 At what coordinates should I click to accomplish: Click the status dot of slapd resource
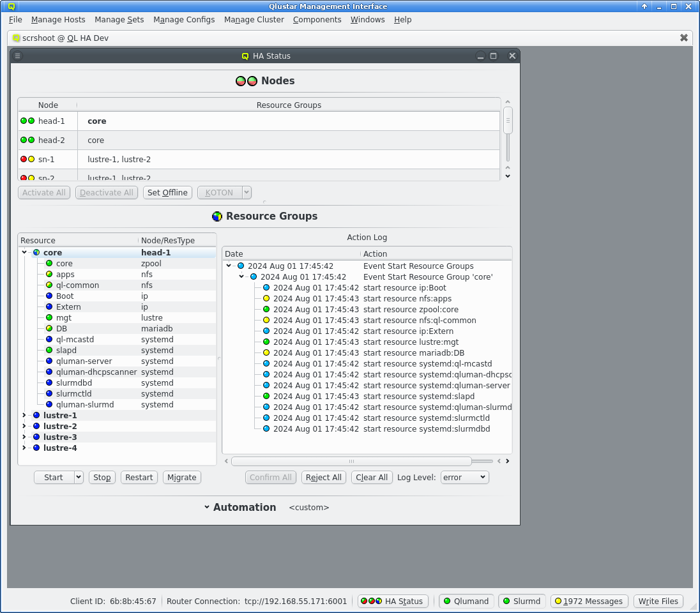[49, 350]
